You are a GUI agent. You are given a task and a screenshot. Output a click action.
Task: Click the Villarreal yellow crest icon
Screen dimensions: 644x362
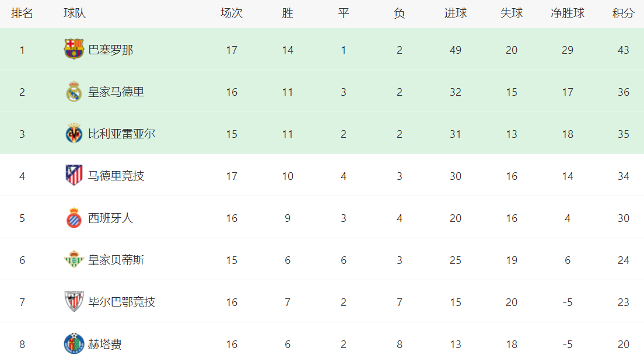[74, 134]
